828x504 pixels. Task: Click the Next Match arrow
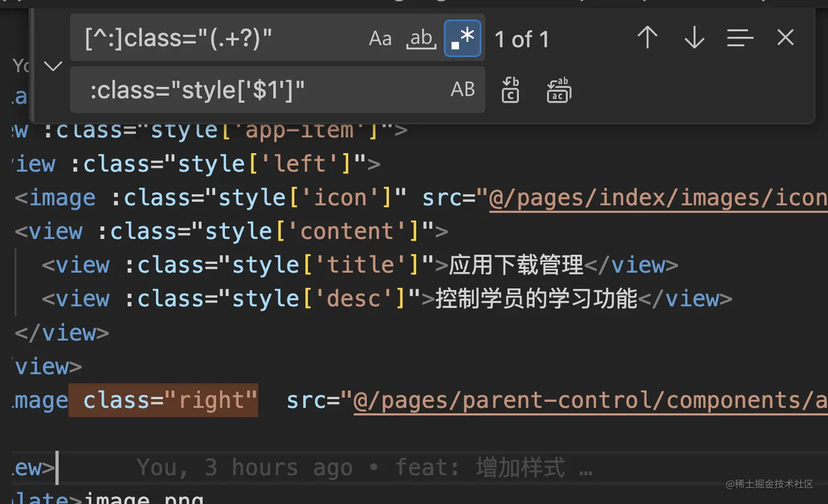[x=693, y=38]
